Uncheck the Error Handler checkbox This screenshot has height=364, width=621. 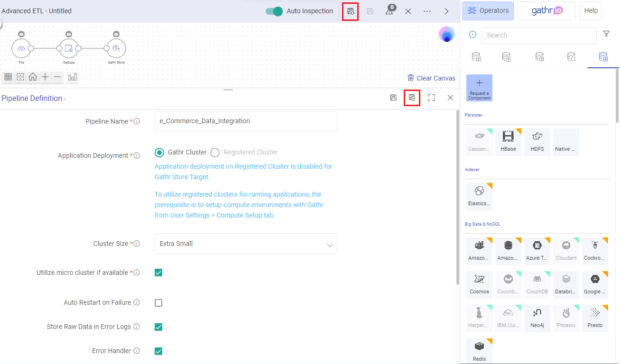coord(158,351)
